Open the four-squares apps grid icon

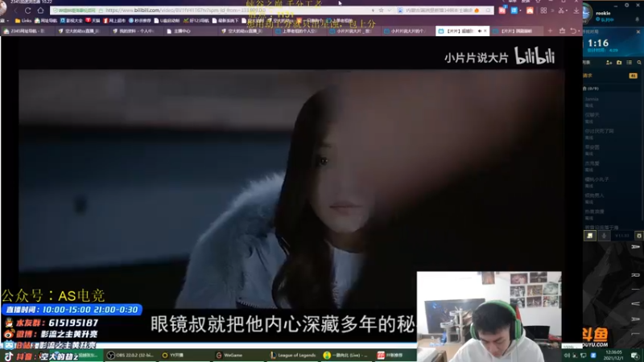tap(544, 10)
